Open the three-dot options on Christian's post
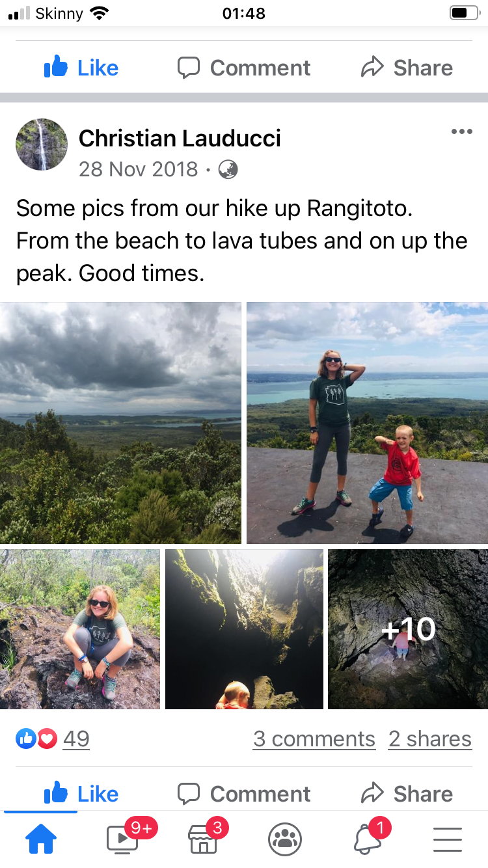The height and width of the screenshot is (868, 488). (461, 132)
